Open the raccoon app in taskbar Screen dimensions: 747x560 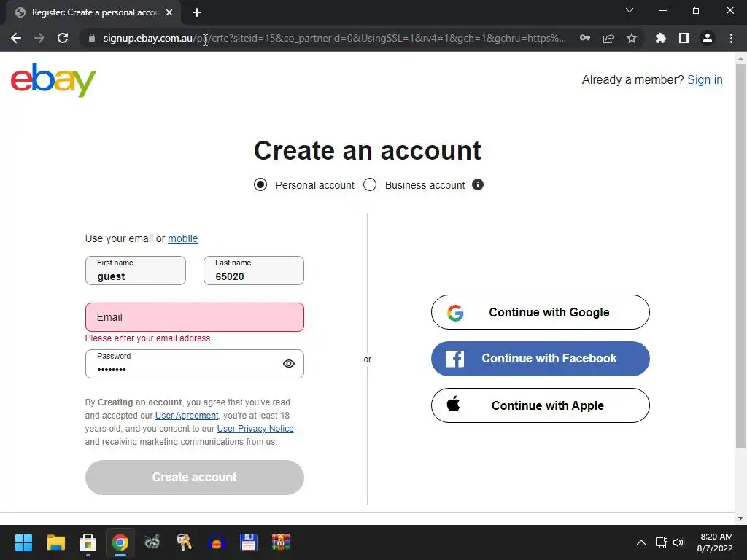(152, 542)
